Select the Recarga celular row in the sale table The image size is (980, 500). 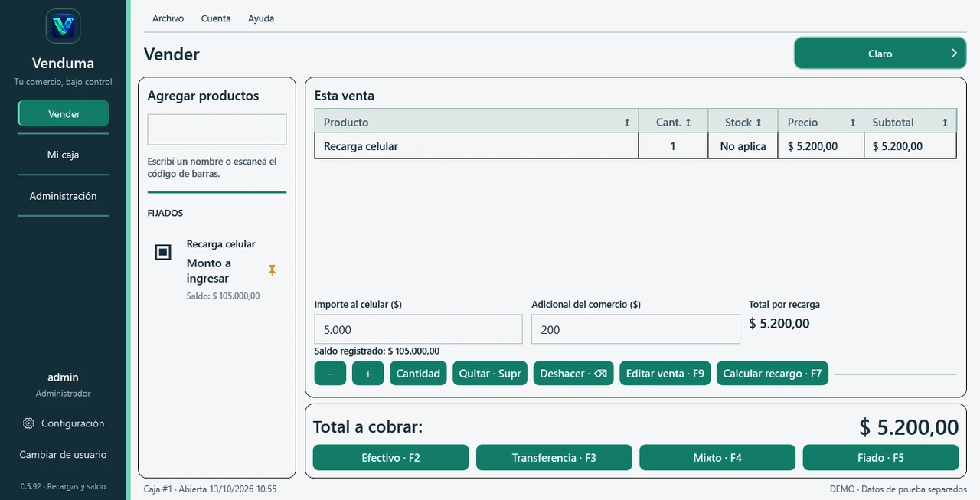tap(635, 146)
